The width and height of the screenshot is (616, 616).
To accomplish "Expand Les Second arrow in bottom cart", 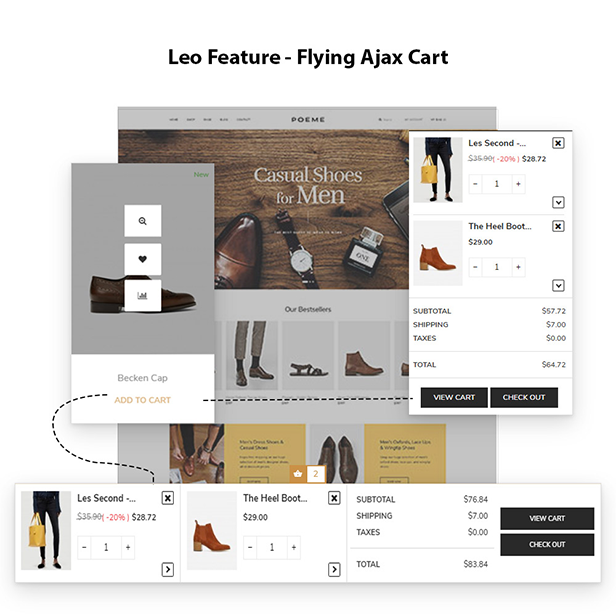I will coord(168,569).
